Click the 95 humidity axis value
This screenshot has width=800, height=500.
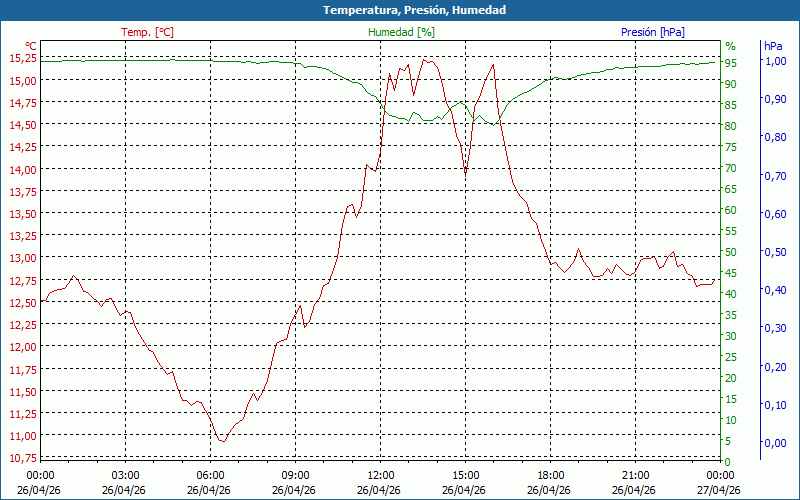731,63
